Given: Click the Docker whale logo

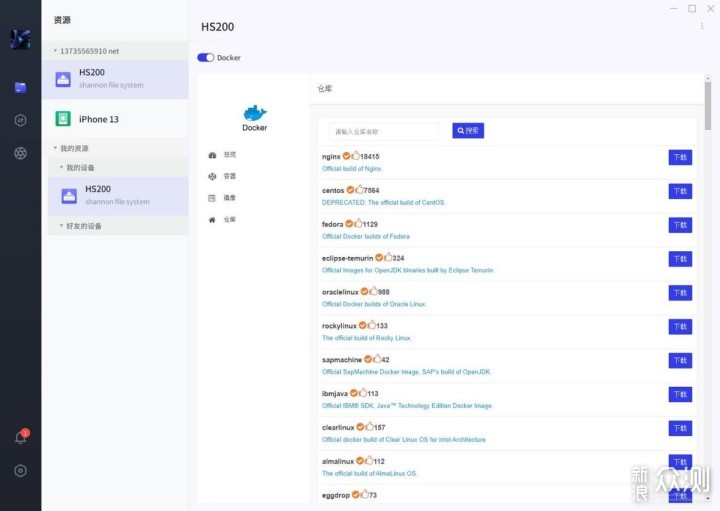Looking at the screenshot, I should pos(255,113).
